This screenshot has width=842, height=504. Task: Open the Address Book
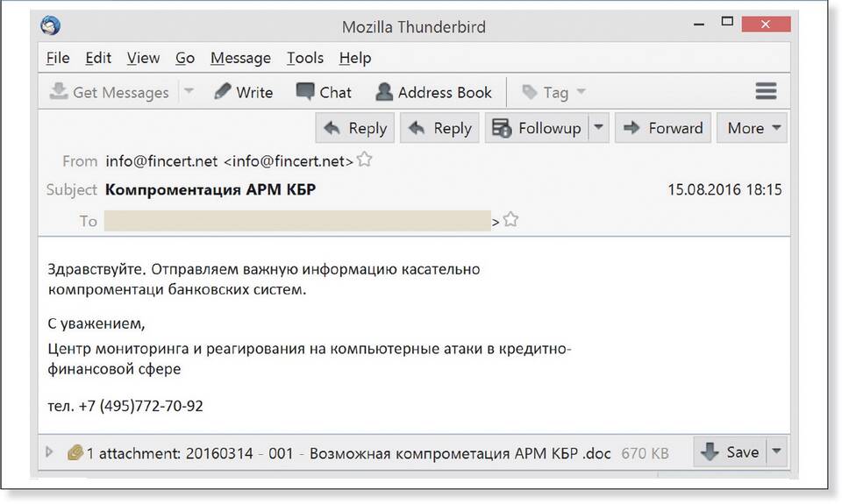pos(433,92)
